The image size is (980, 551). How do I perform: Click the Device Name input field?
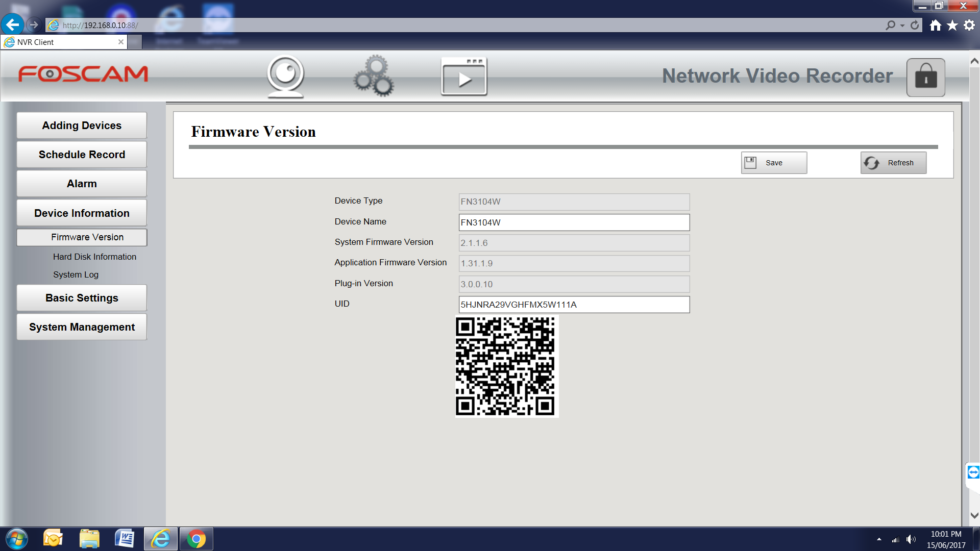point(574,222)
